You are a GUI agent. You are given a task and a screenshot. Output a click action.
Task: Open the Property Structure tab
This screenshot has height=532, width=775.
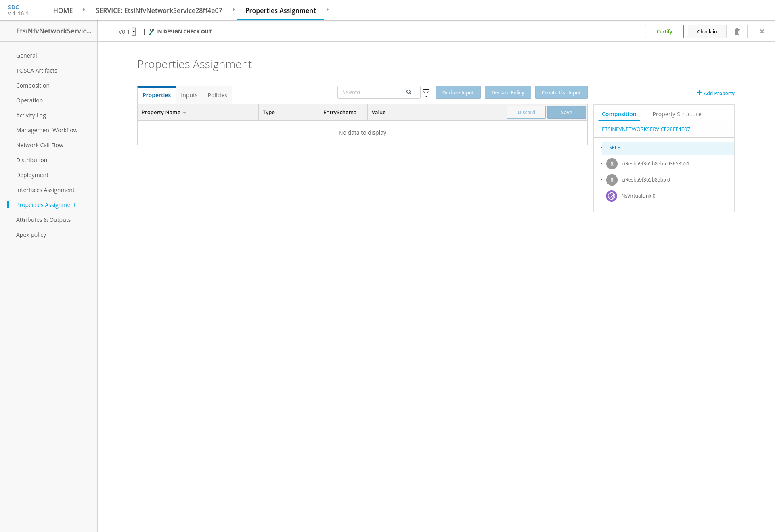[x=677, y=114]
